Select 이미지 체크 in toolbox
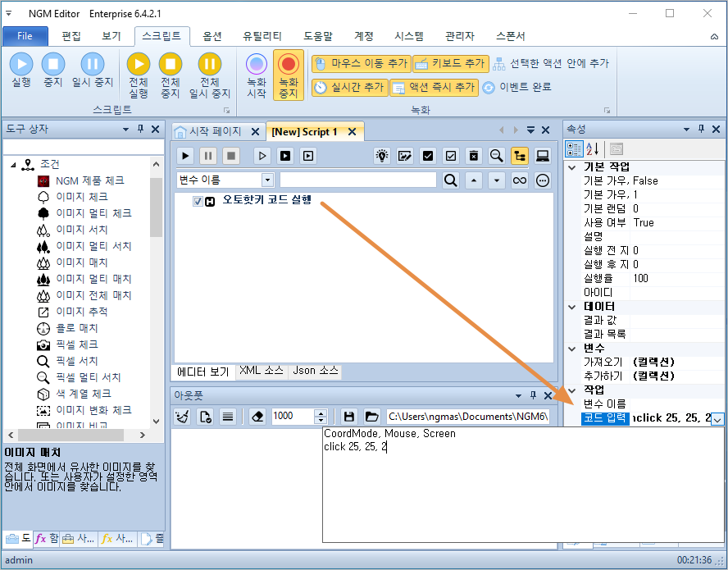 (x=82, y=197)
